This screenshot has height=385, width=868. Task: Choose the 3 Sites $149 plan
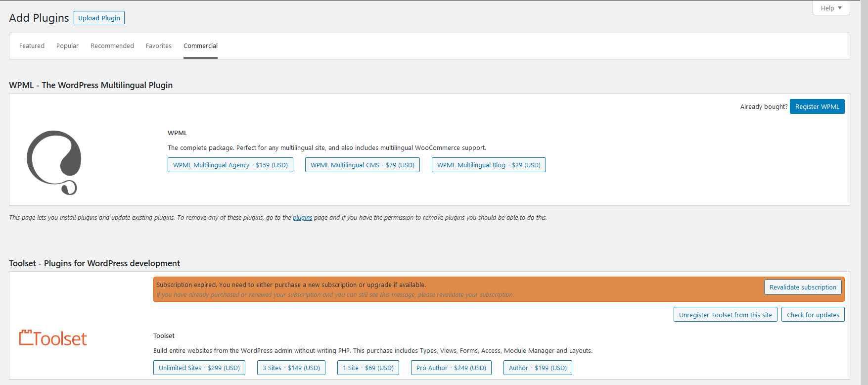291,368
